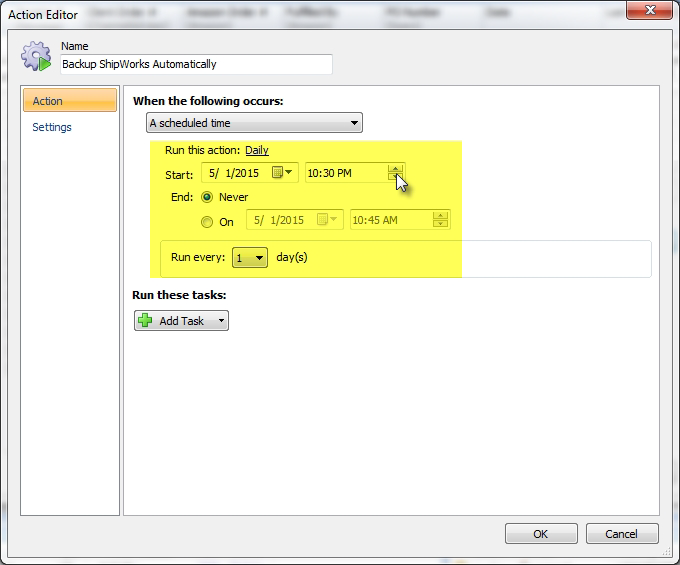Click the gear action icon beside Name

pyautogui.click(x=36, y=56)
